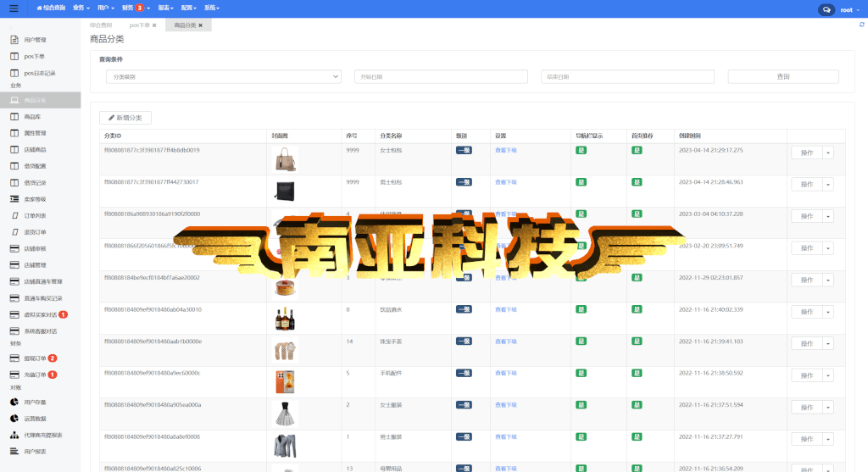Open 虚拟买家对话 via its card icon

pyautogui.click(x=14, y=315)
